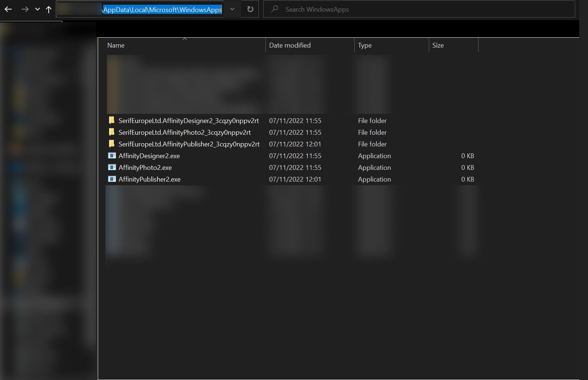Open recent locations chevron beside forward arrow
Screen dimensions: 588x380
pyautogui.click(x=37, y=9)
